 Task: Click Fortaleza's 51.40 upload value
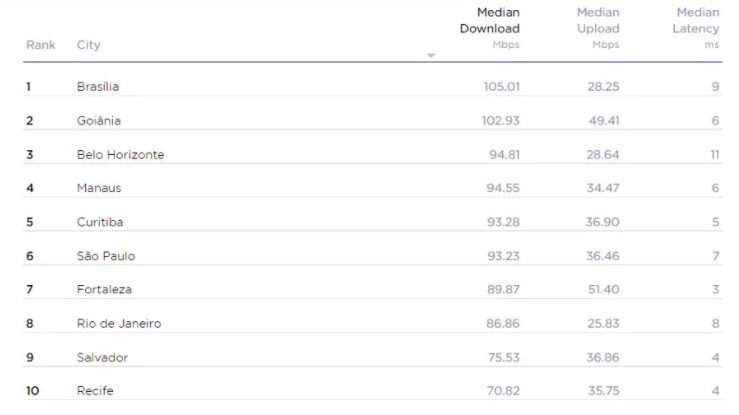[603, 290]
